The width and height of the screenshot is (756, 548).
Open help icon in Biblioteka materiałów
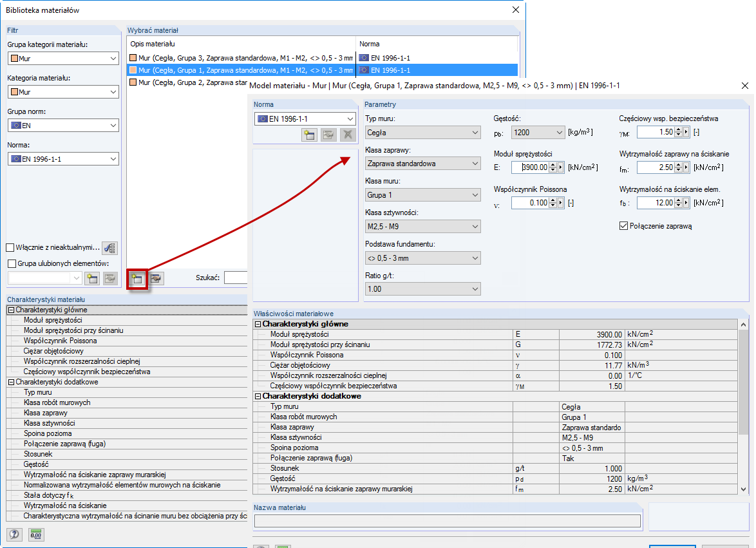click(14, 534)
